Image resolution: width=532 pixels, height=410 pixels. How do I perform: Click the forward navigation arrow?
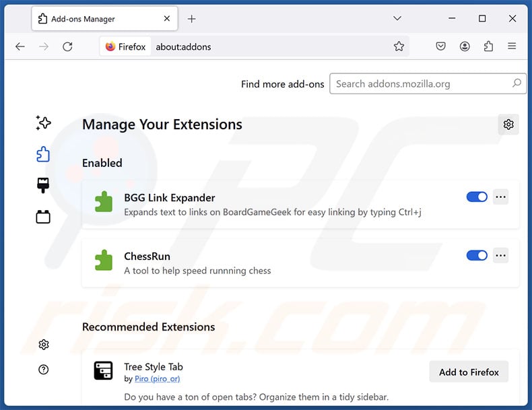click(x=44, y=46)
